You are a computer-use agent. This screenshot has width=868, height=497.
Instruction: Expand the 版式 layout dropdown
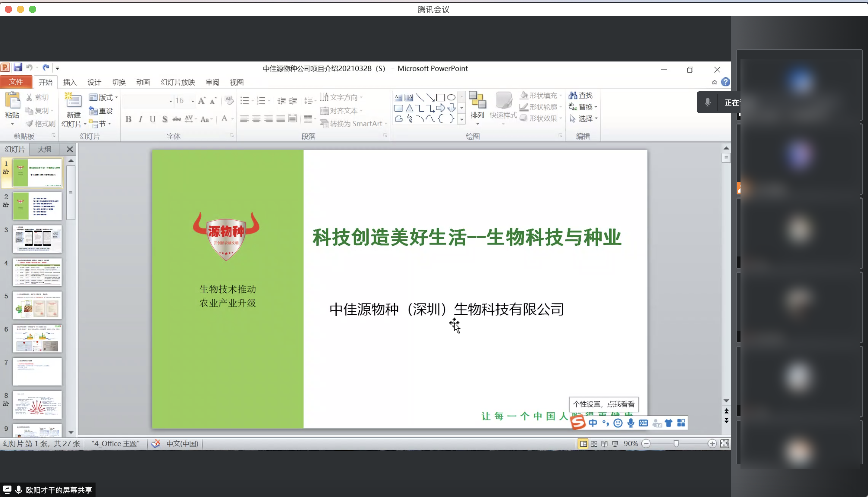pyautogui.click(x=117, y=98)
